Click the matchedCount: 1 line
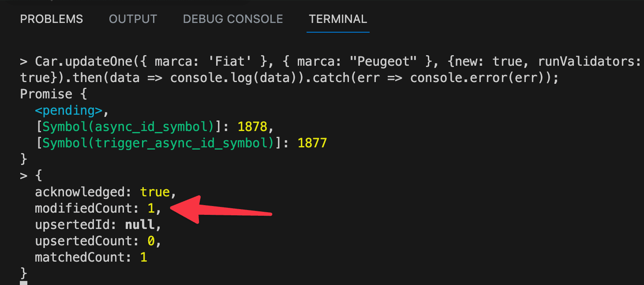 pyautogui.click(x=91, y=257)
